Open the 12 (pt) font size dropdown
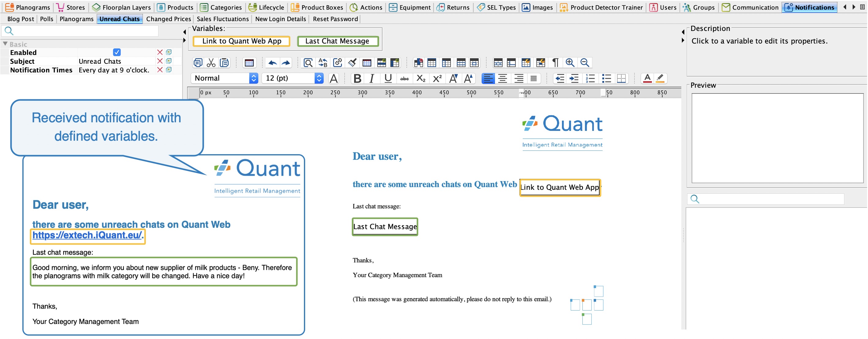 pos(293,78)
